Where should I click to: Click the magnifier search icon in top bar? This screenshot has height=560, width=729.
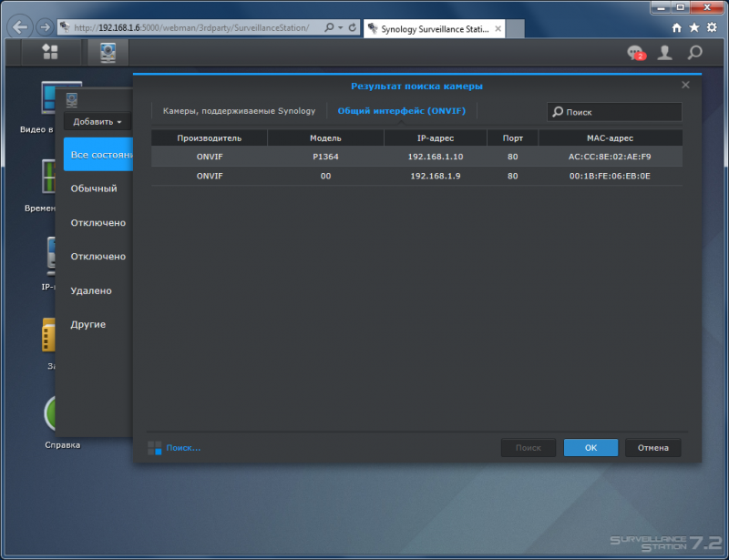[695, 53]
